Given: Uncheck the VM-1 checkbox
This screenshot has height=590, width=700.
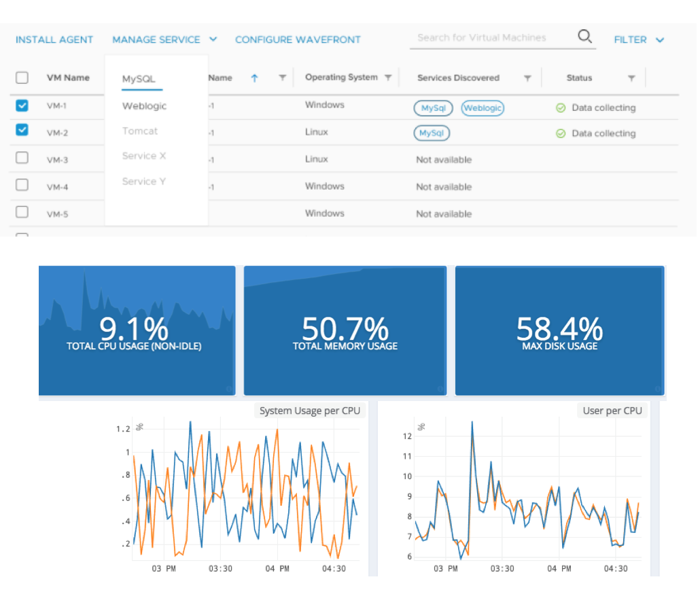Looking at the screenshot, I should click(22, 105).
